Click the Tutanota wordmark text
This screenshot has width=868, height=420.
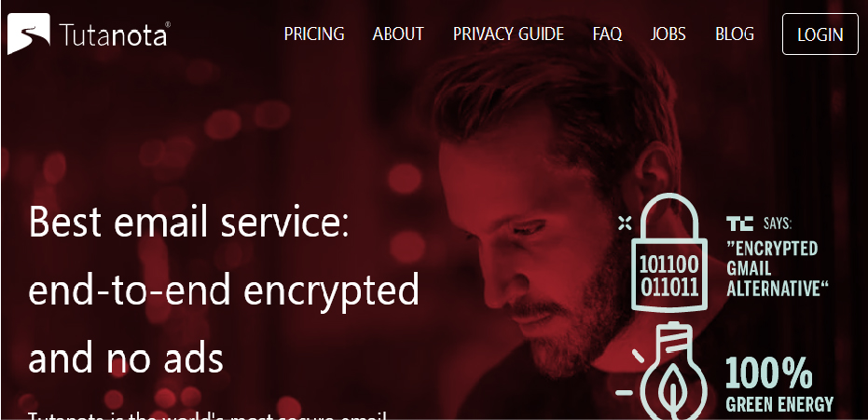point(114,36)
